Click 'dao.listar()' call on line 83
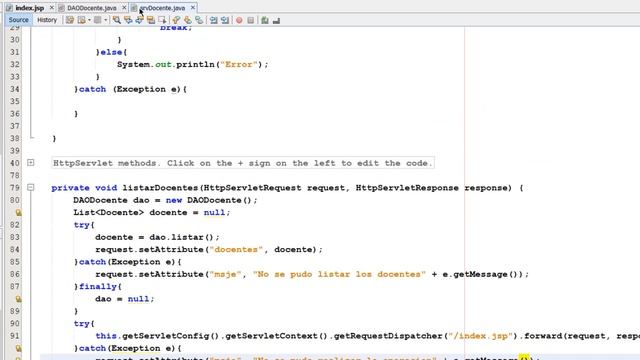640x360 pixels. pyautogui.click(x=182, y=237)
